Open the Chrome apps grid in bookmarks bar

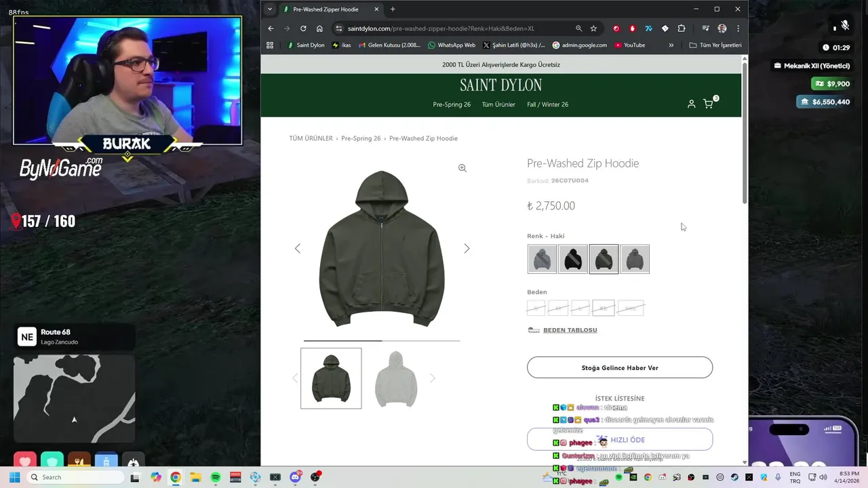(270, 45)
